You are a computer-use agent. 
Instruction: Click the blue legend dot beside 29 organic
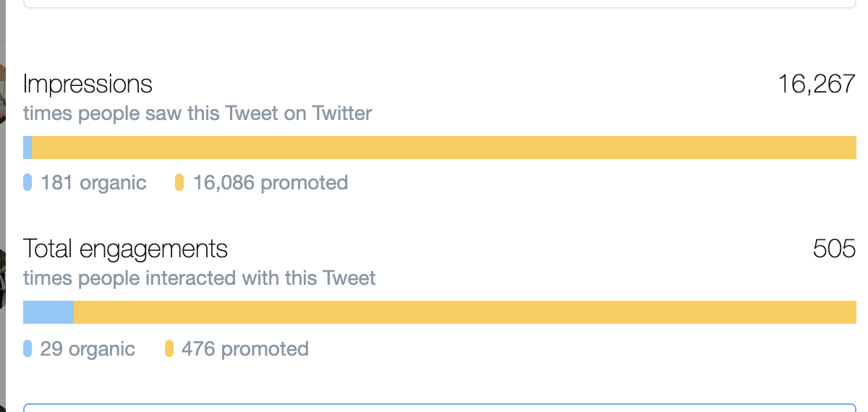pyautogui.click(x=27, y=349)
